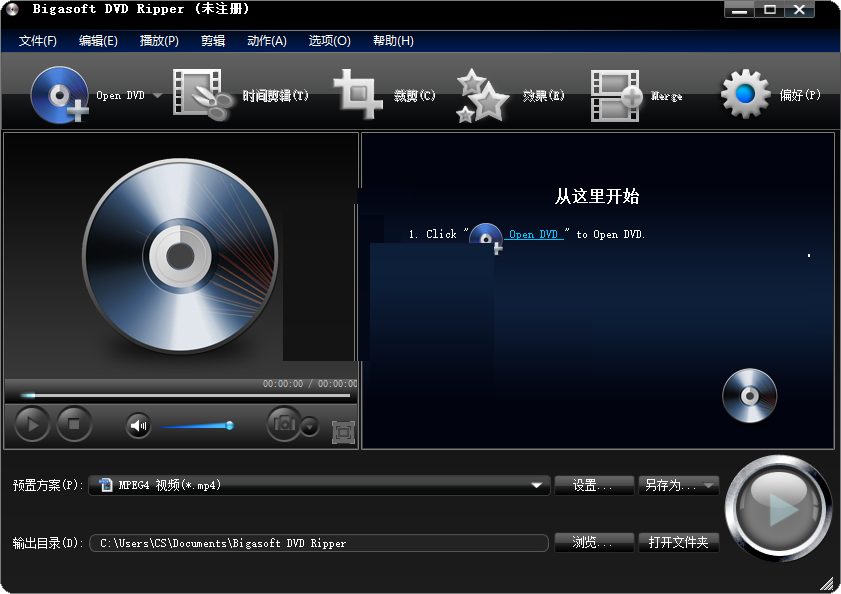Screen dimensions: 841x594
Task: Close the Bigasoft DVD Ripper window
Action: click(x=800, y=10)
